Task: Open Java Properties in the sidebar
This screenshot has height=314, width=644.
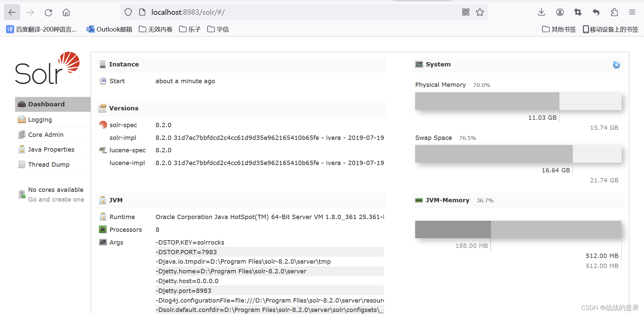Action: coord(51,149)
